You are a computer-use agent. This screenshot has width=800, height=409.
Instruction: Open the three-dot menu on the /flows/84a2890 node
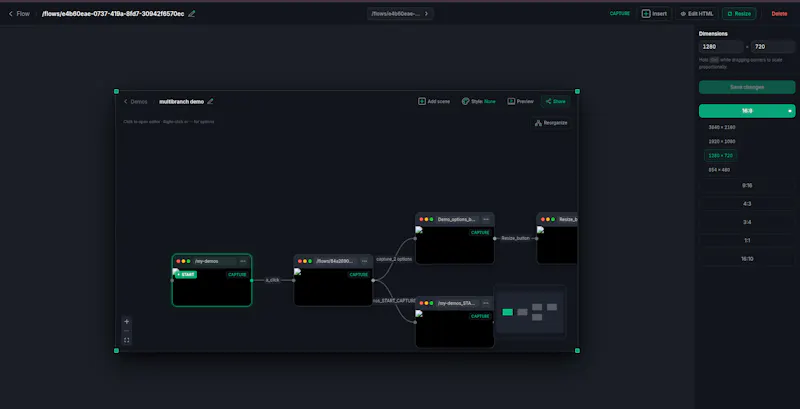point(364,261)
